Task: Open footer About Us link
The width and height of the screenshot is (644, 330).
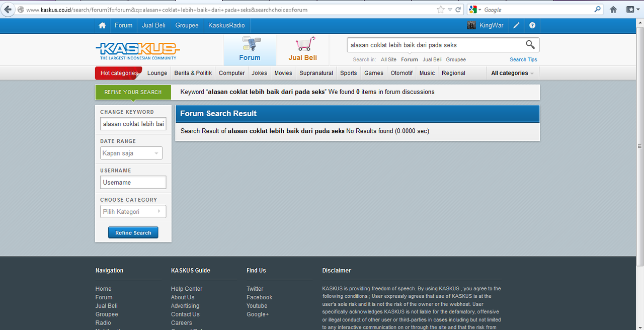Action: point(183,297)
